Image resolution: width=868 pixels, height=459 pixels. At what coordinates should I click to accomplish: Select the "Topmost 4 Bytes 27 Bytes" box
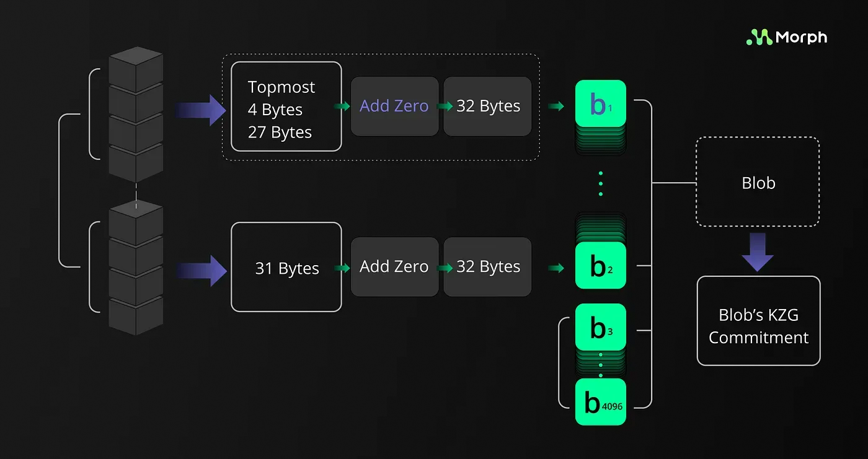click(286, 107)
